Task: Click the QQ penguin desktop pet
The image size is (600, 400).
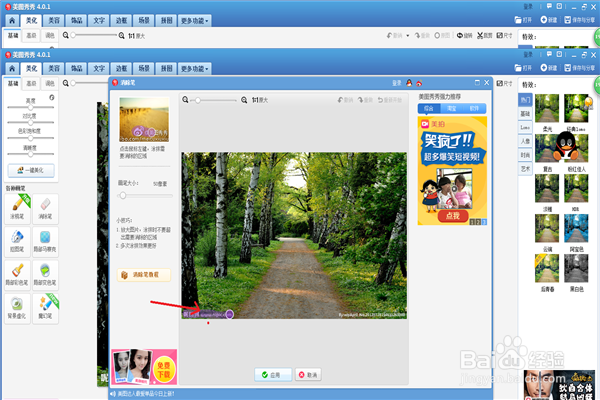Action: (x=567, y=146)
